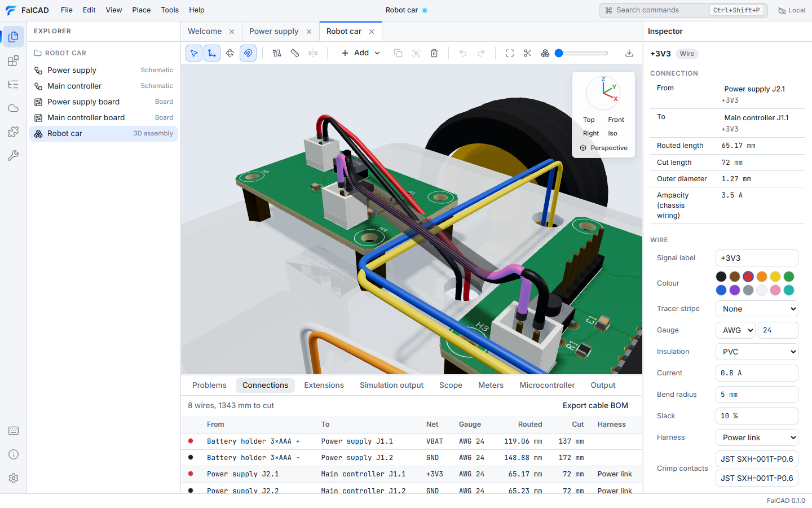812x508 pixels.
Task: Activate the move axes tool
Action: [212, 53]
